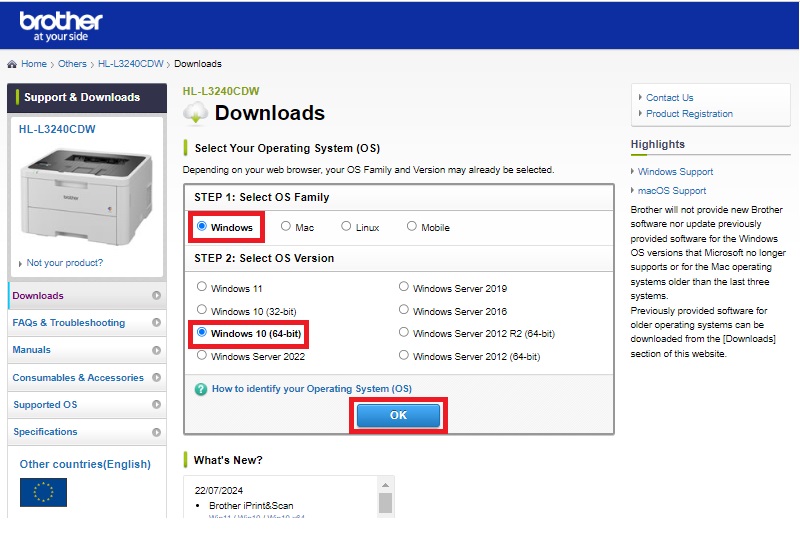Click the European Union flag icon
Image resolution: width=800 pixels, height=553 pixels.
pyautogui.click(x=43, y=492)
